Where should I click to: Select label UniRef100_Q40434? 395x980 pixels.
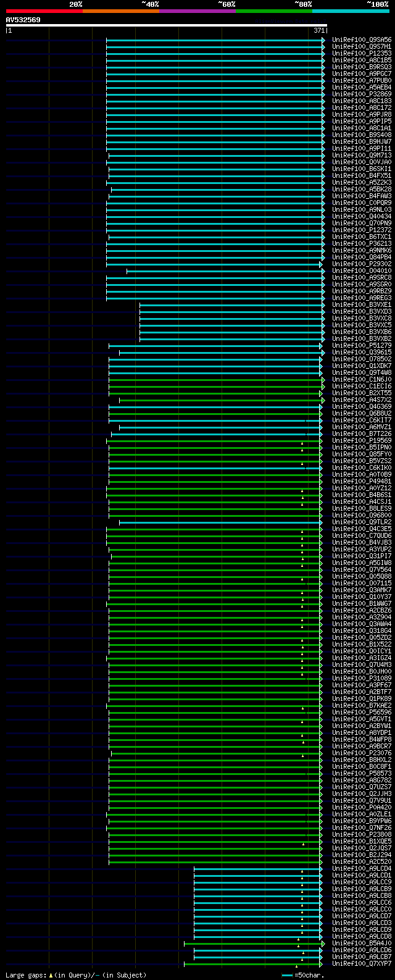(x=362, y=216)
